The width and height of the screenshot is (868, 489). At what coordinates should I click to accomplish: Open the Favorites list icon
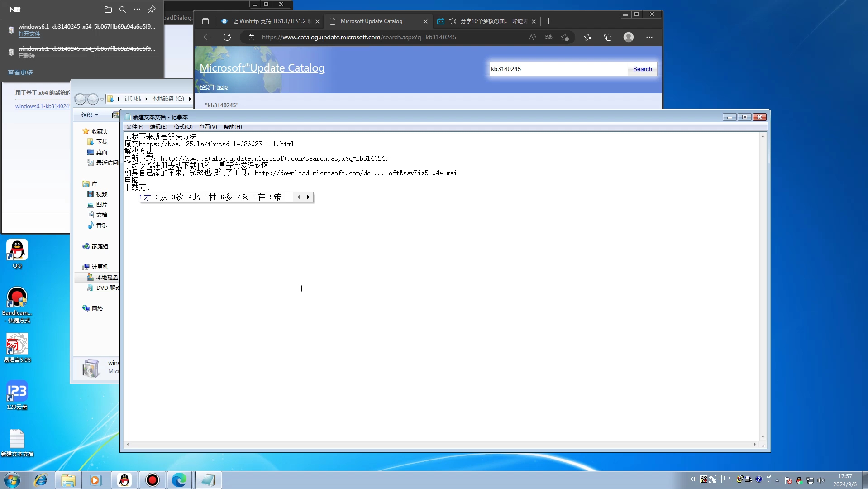[588, 37]
